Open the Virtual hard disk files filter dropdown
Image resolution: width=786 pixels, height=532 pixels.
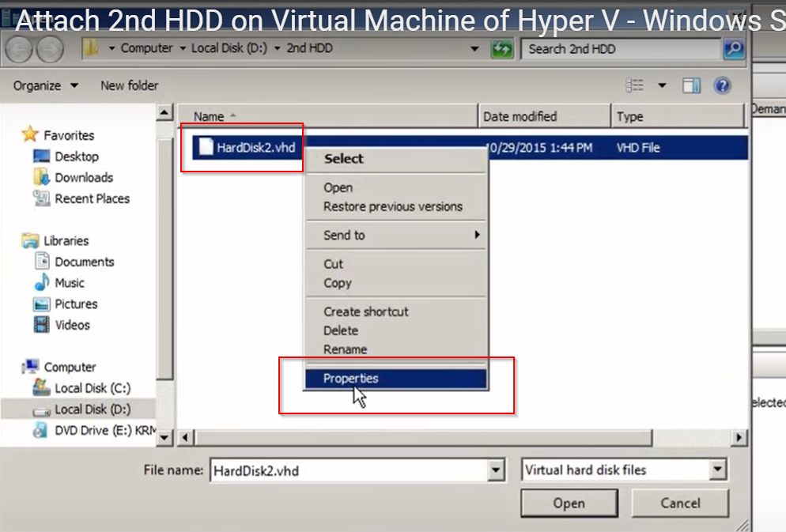tap(718, 470)
